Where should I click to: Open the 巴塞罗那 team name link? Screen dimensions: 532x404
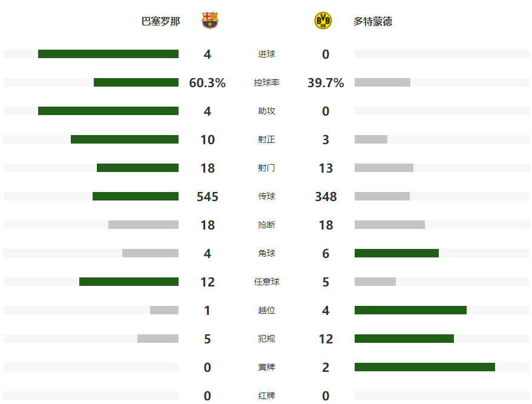coord(160,21)
